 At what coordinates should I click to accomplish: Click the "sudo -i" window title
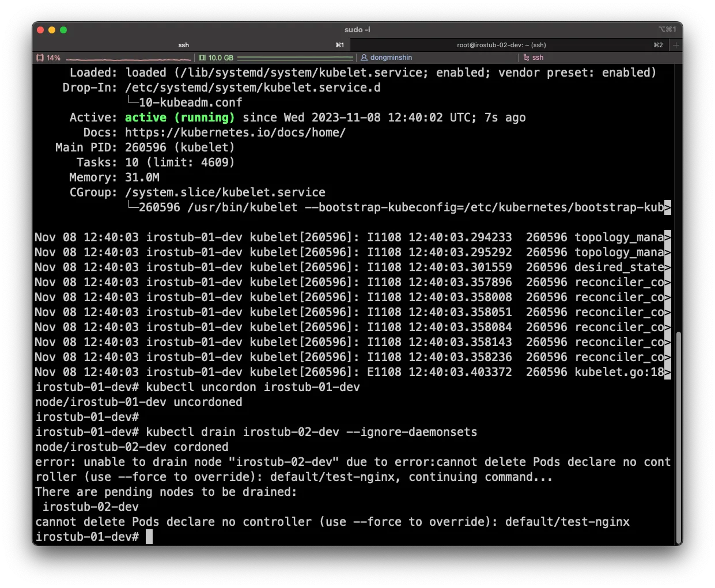357,30
